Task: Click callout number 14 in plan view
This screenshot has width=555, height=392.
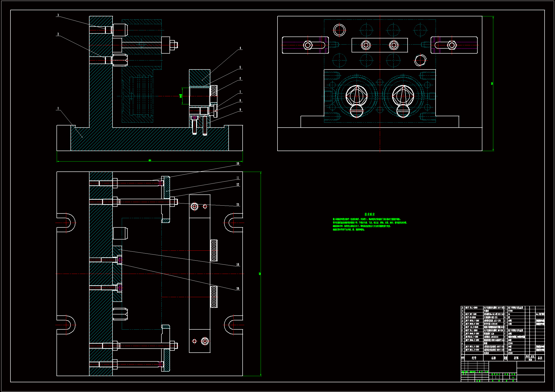Action: pyautogui.click(x=238, y=264)
